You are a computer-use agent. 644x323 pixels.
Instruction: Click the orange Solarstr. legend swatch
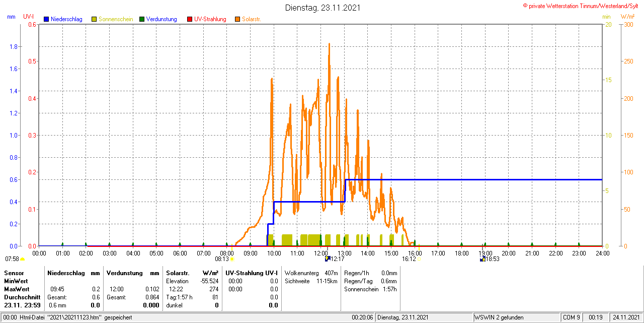click(x=237, y=19)
